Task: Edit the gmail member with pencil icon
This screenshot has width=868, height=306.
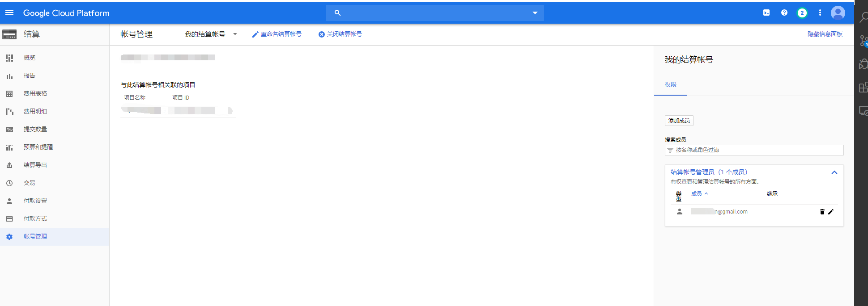Action: [x=831, y=212]
